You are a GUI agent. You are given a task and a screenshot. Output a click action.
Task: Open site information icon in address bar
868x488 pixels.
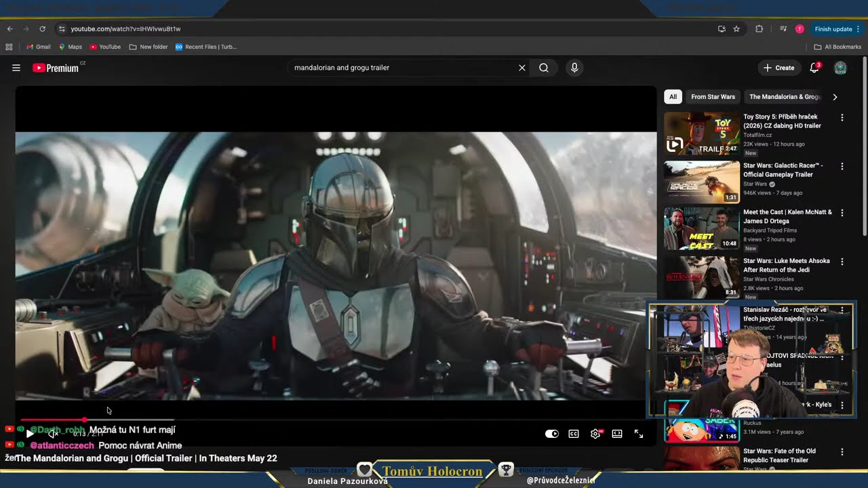(x=62, y=29)
